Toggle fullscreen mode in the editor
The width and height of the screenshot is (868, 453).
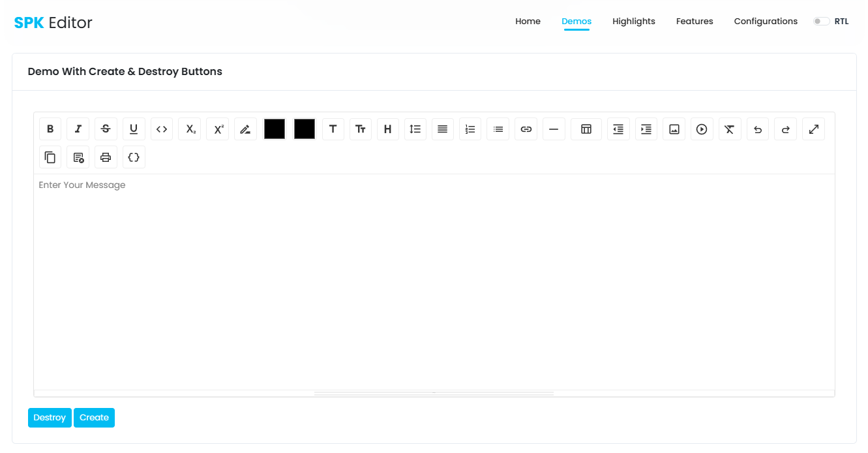coord(813,129)
